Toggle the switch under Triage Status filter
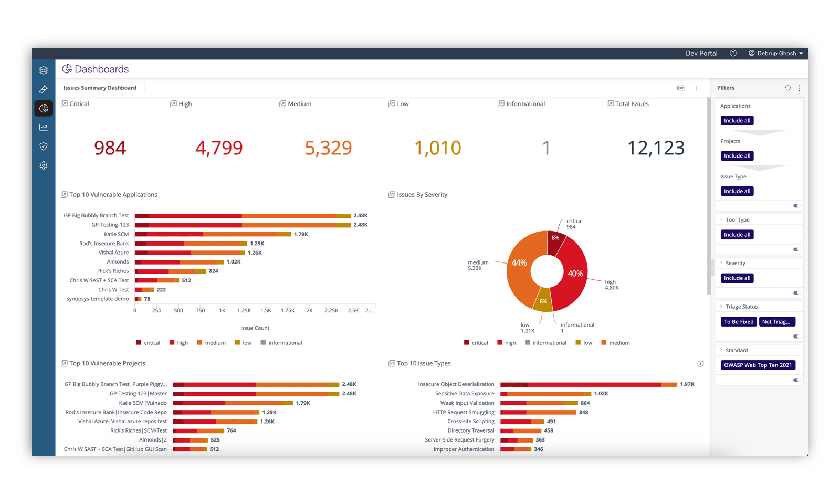 click(x=796, y=337)
